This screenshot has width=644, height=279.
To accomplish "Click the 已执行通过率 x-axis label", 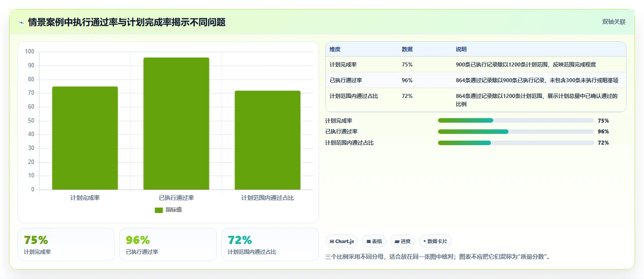I will click(176, 198).
